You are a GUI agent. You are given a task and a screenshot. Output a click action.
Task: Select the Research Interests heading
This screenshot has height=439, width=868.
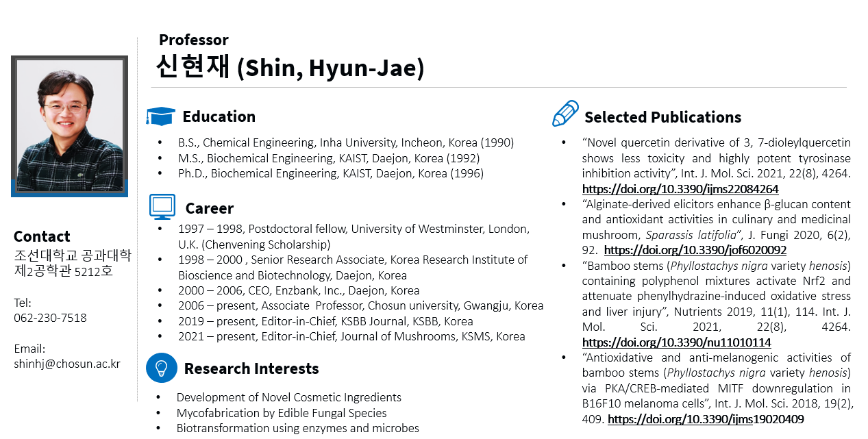pyautogui.click(x=251, y=368)
